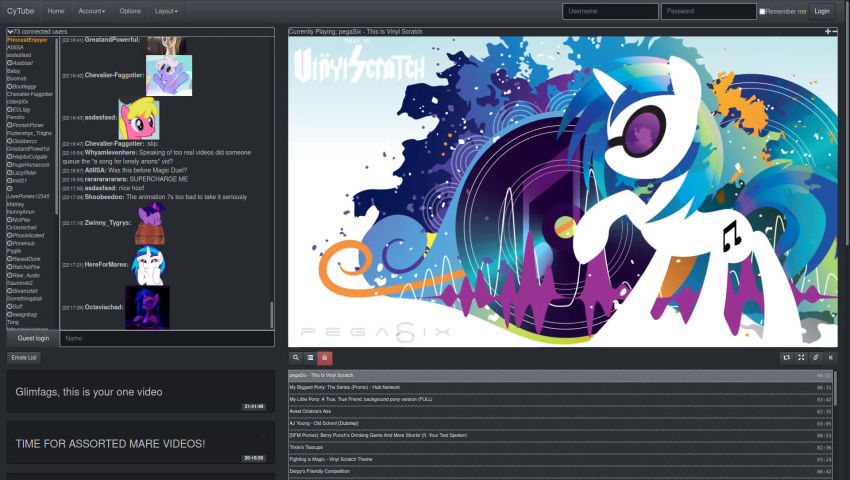Click the playlist list icon button
Image resolution: width=850 pixels, height=480 pixels.
tap(310, 357)
